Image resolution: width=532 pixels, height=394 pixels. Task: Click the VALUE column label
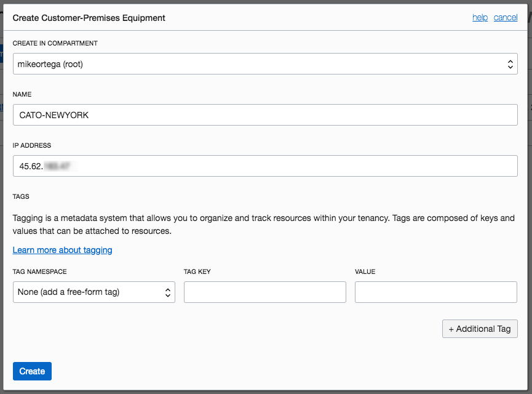[x=365, y=271]
